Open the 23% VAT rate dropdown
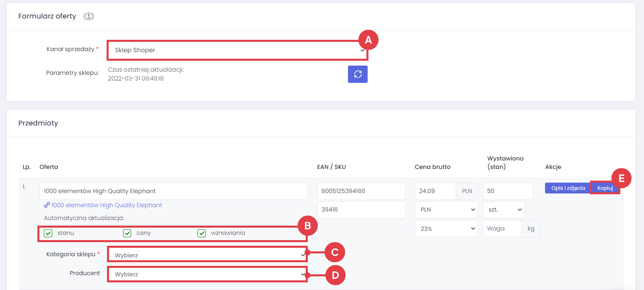 446,229
